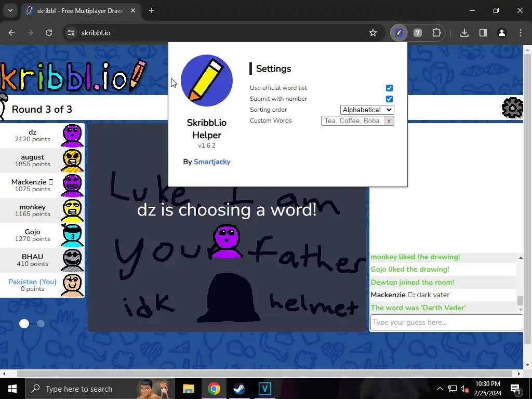Select player august's avatar
The width and height of the screenshot is (532, 399).
pos(72,161)
